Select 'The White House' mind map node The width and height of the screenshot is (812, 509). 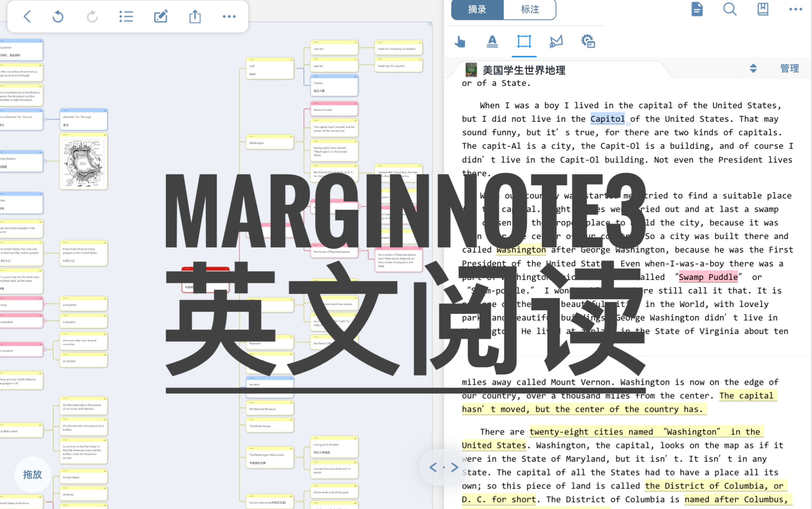coord(270,425)
